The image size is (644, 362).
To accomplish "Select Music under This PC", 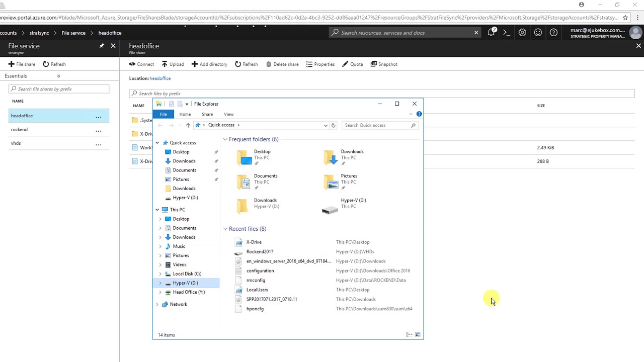I will click(x=179, y=246).
